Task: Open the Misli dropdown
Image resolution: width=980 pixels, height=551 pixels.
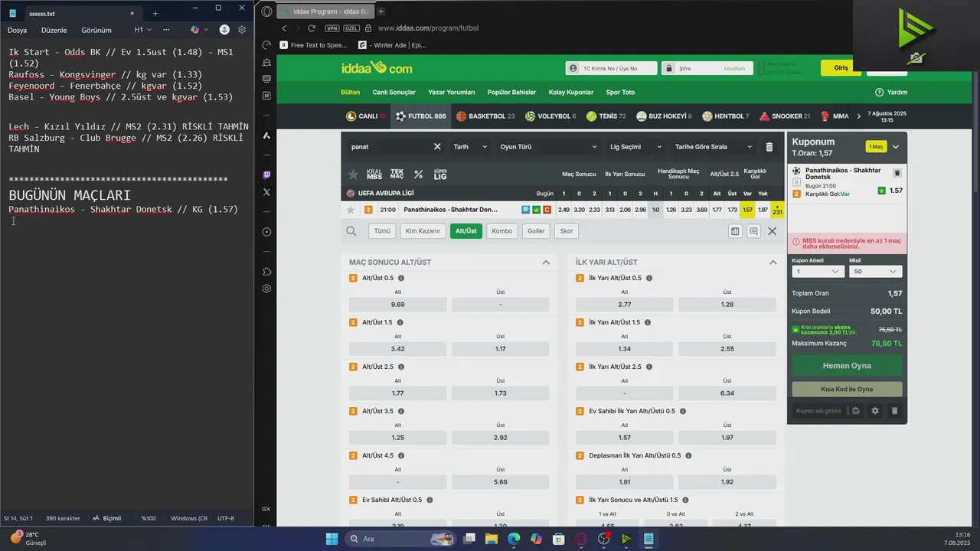Action: pyautogui.click(x=875, y=272)
